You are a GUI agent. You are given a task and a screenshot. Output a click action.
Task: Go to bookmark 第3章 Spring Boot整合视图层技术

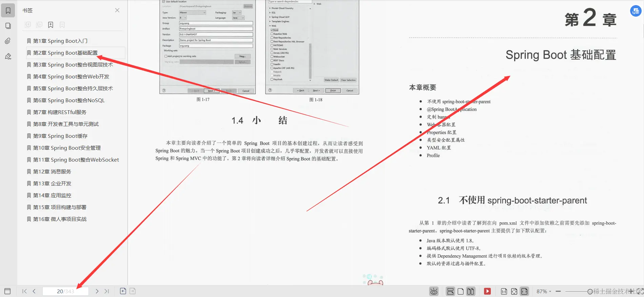[73, 64]
